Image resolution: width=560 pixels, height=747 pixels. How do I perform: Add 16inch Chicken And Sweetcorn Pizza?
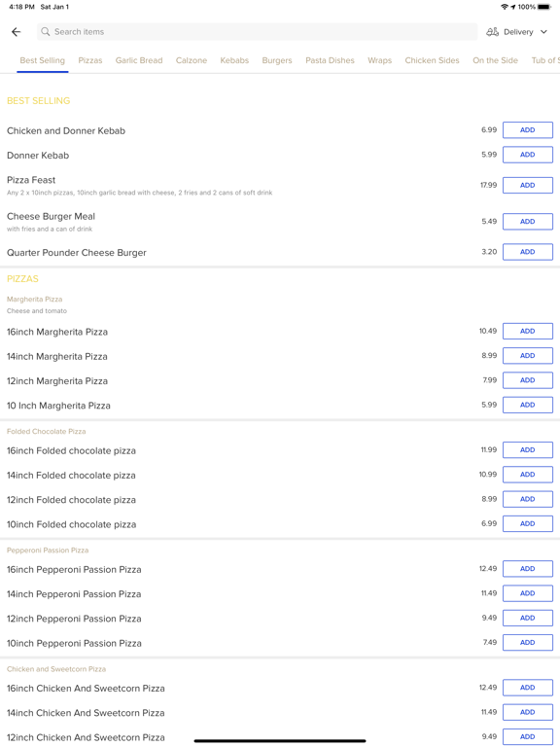pyautogui.click(x=528, y=688)
